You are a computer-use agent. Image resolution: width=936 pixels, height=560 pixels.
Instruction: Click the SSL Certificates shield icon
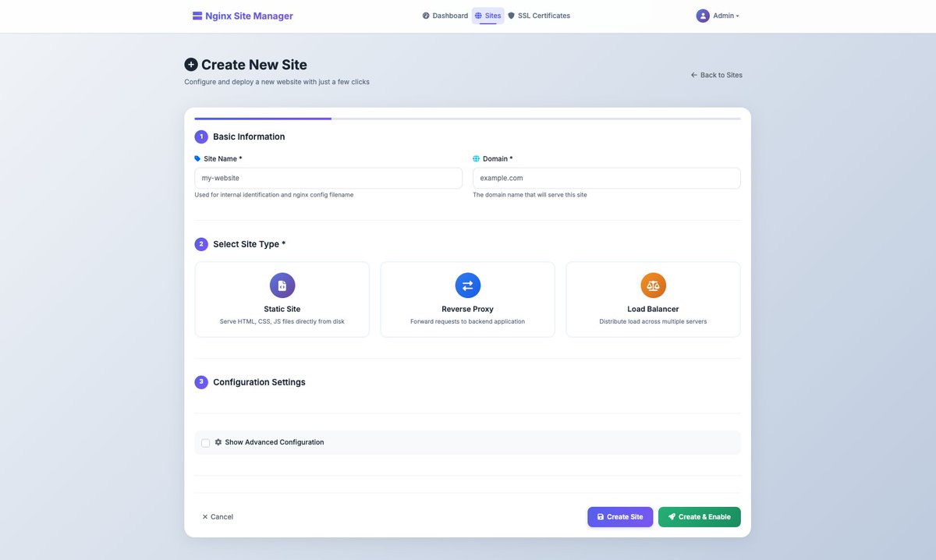click(511, 16)
